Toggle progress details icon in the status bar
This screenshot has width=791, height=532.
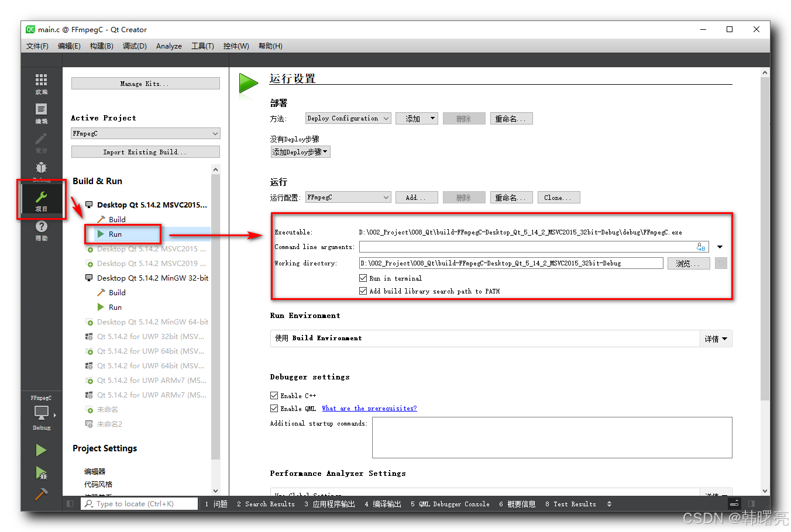click(735, 503)
